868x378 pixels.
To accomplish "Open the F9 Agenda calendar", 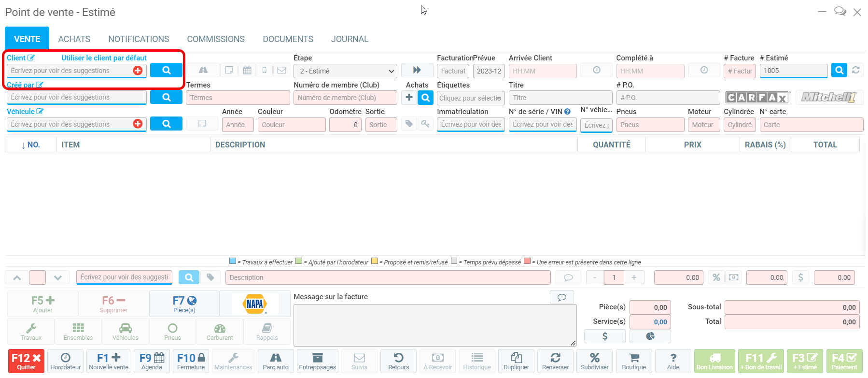I will point(152,361).
